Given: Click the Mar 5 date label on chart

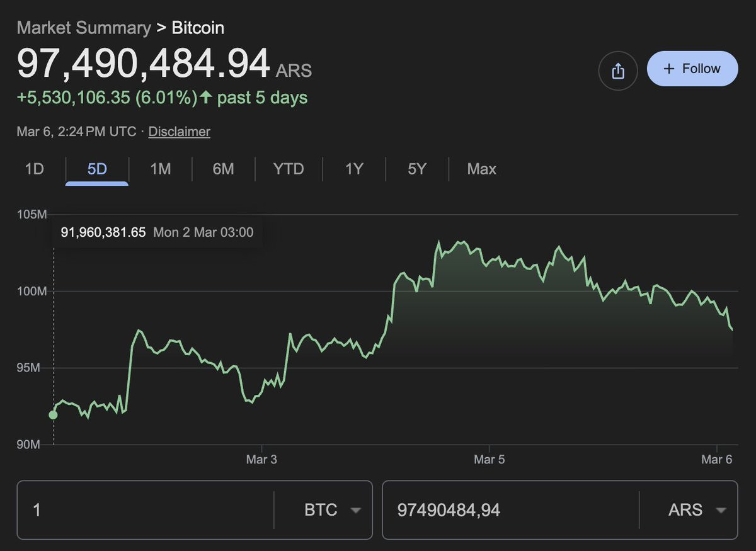Looking at the screenshot, I should [489, 460].
